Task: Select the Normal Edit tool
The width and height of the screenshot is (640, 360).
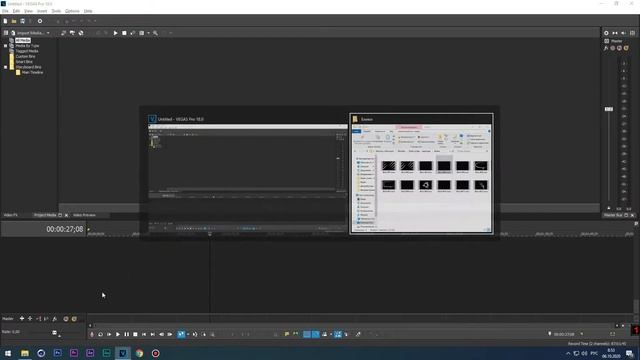Action: tap(181, 334)
